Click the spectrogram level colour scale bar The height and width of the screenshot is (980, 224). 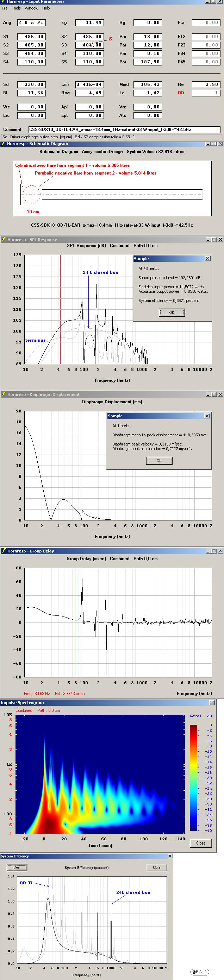click(x=193, y=778)
